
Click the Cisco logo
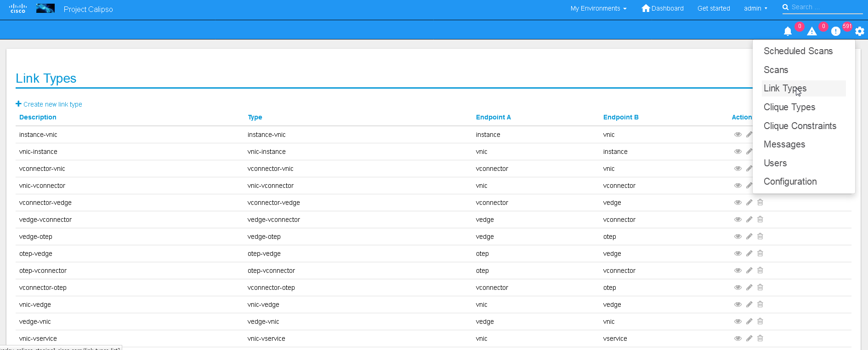18,8
